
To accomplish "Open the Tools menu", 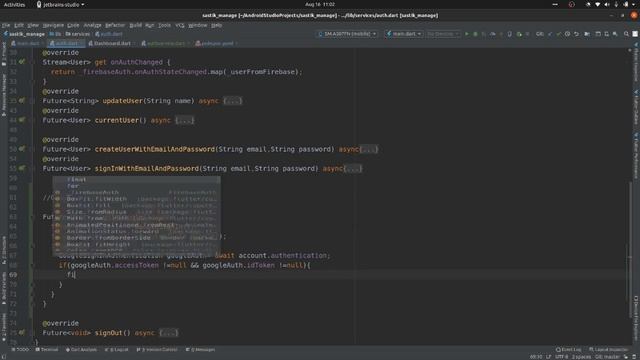I will tap(164, 25).
